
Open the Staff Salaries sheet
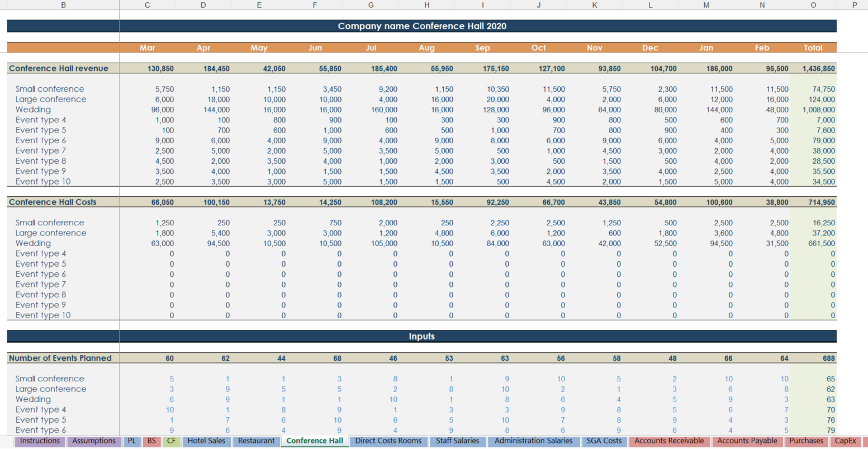457,441
